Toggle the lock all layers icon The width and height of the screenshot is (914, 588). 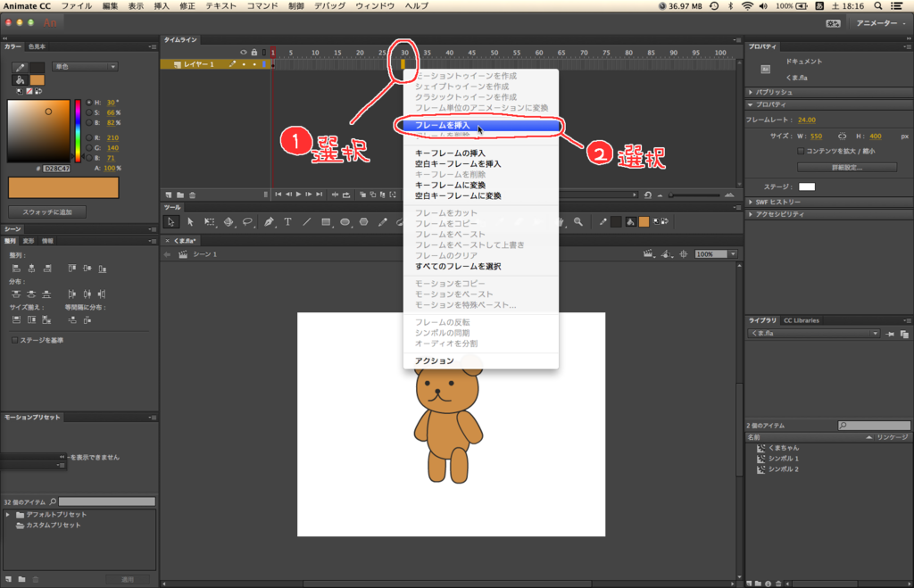(253, 53)
